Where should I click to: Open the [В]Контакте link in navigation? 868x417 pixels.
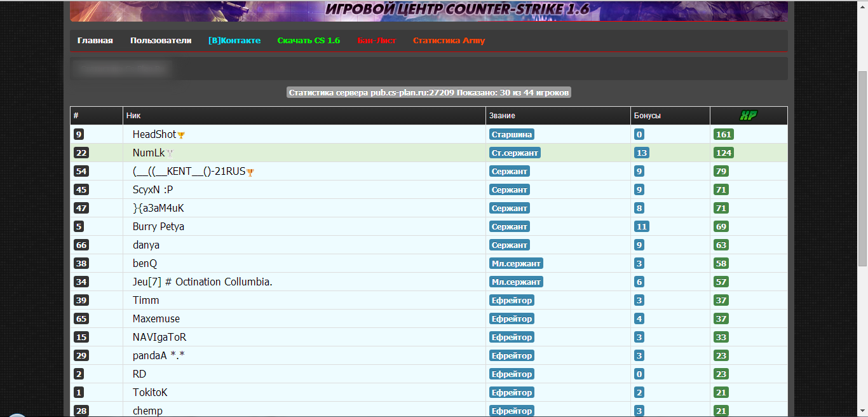click(x=234, y=41)
